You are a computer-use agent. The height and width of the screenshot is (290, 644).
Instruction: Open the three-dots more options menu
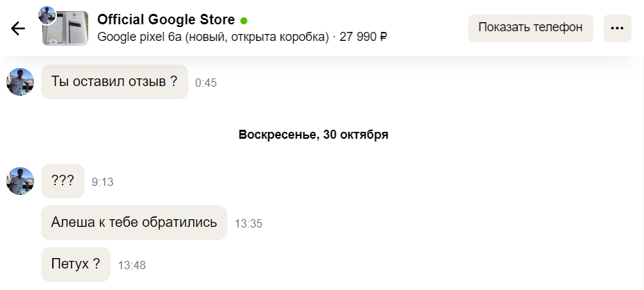(x=617, y=28)
